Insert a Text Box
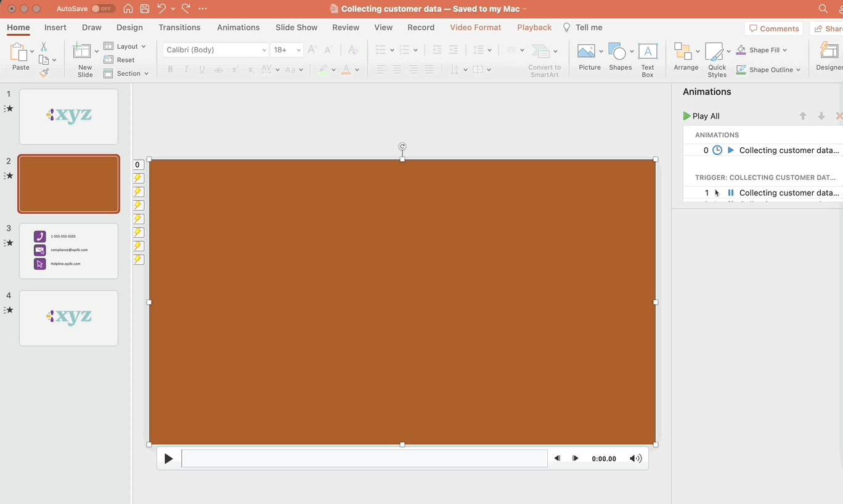 pos(648,60)
